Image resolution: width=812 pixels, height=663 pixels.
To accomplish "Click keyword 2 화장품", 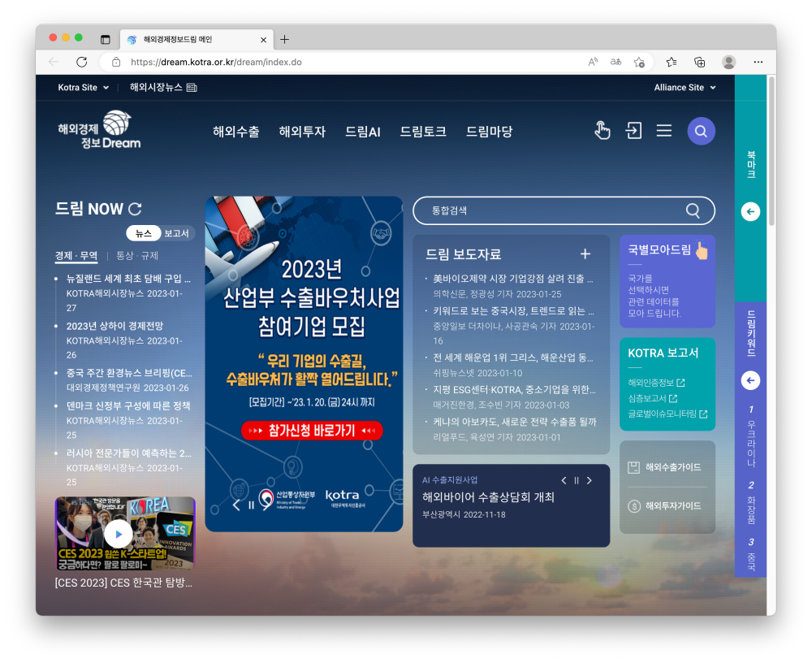I will 751,503.
